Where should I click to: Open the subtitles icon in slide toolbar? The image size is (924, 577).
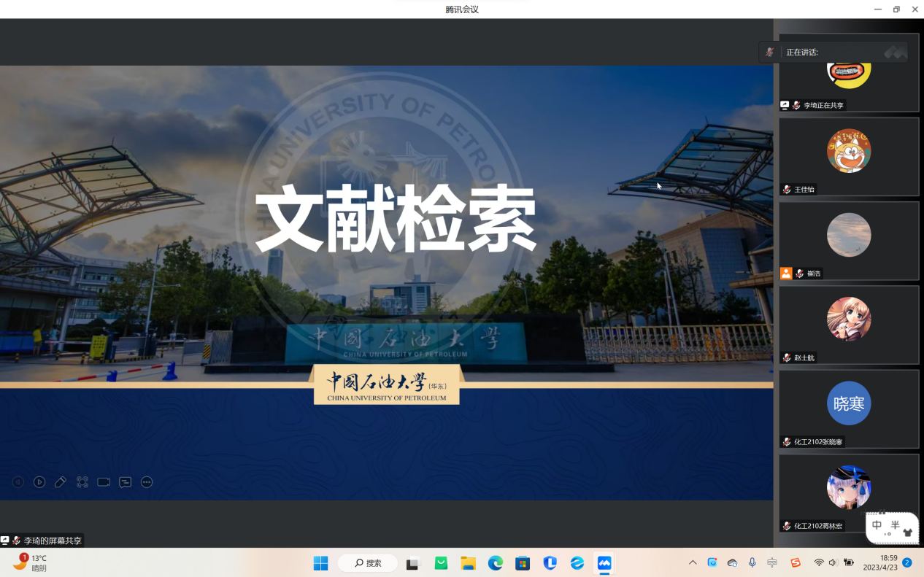pyautogui.click(x=126, y=482)
